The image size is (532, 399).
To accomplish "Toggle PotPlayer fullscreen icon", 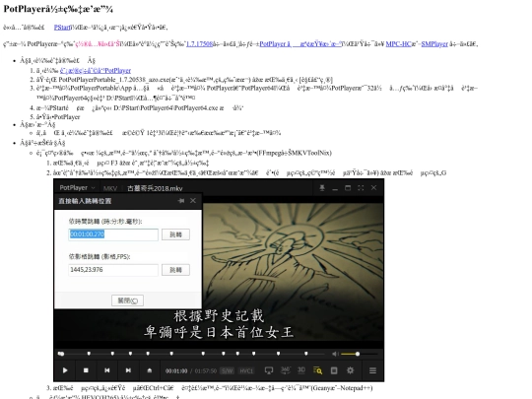I will coord(361,187).
